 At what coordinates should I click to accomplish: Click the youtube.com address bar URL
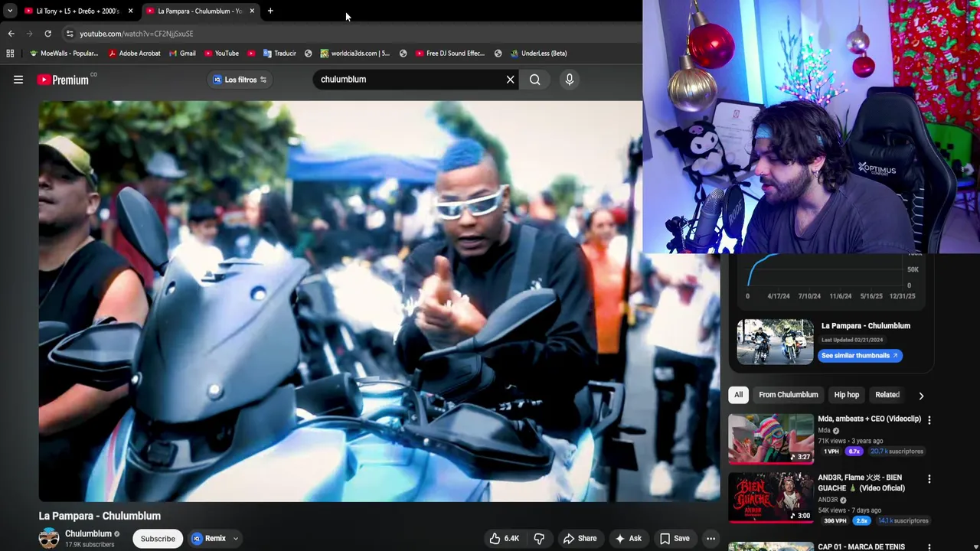136,34
